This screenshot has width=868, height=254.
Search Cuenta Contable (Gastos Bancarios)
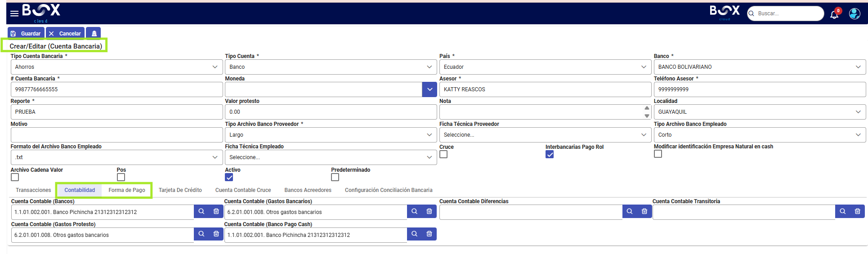pos(414,211)
